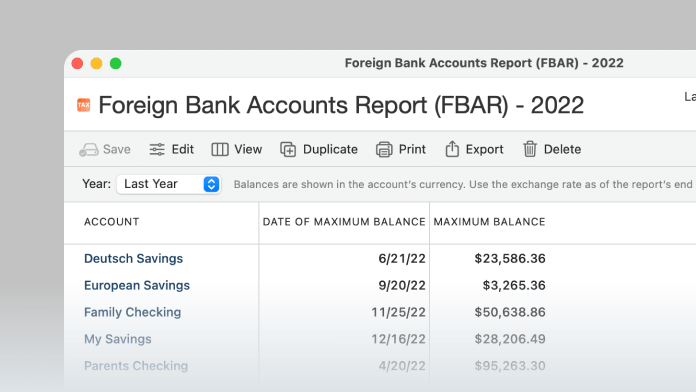Screen dimensions: 696x392
Task: Click the Edit button label
Action: tap(183, 150)
